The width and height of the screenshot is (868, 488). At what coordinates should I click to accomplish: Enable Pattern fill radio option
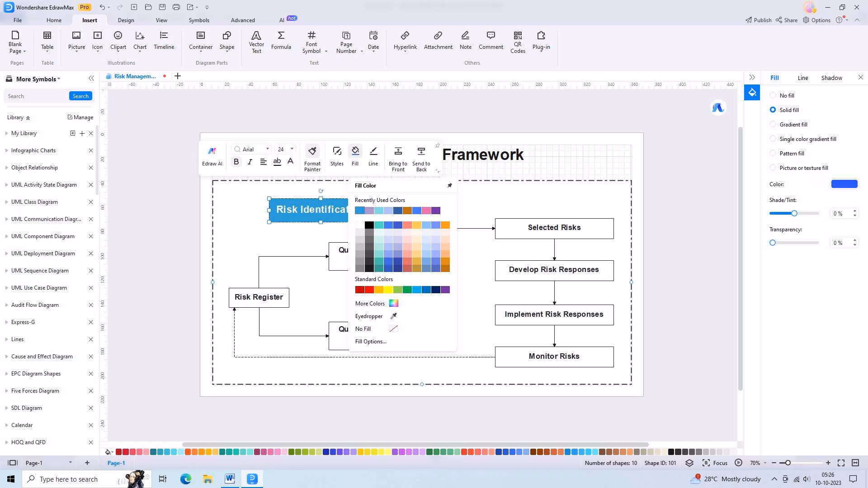click(x=773, y=153)
